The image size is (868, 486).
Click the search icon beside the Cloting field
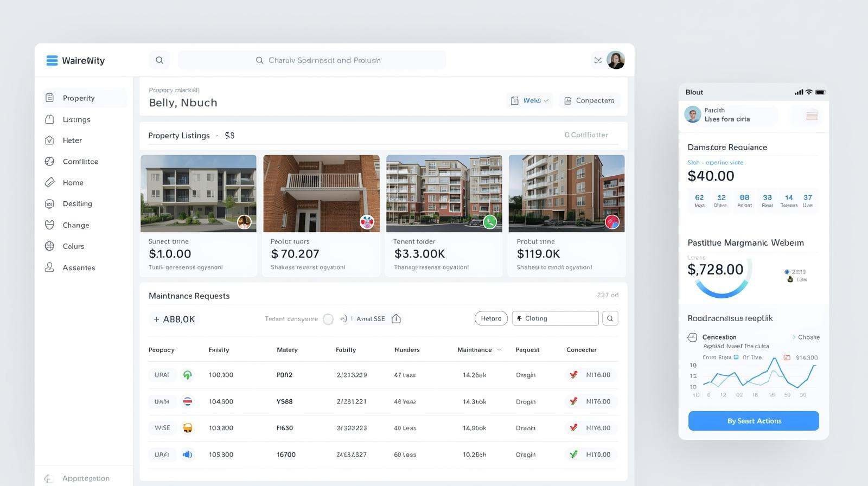[x=610, y=318]
